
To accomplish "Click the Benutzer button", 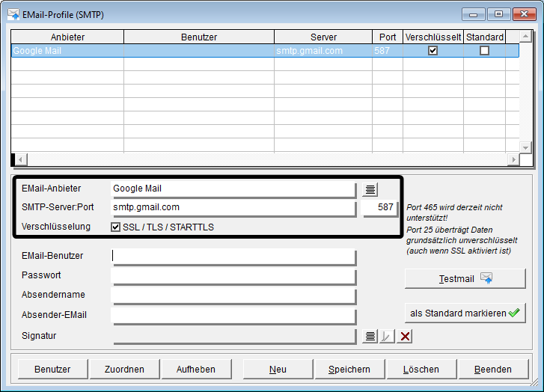I will pos(52,370).
